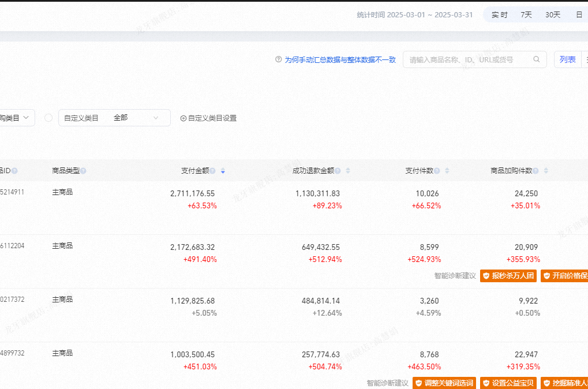The height and width of the screenshot is (389, 588).
Task: Sort the table by 支付金额 arrows
Action: coord(223,171)
